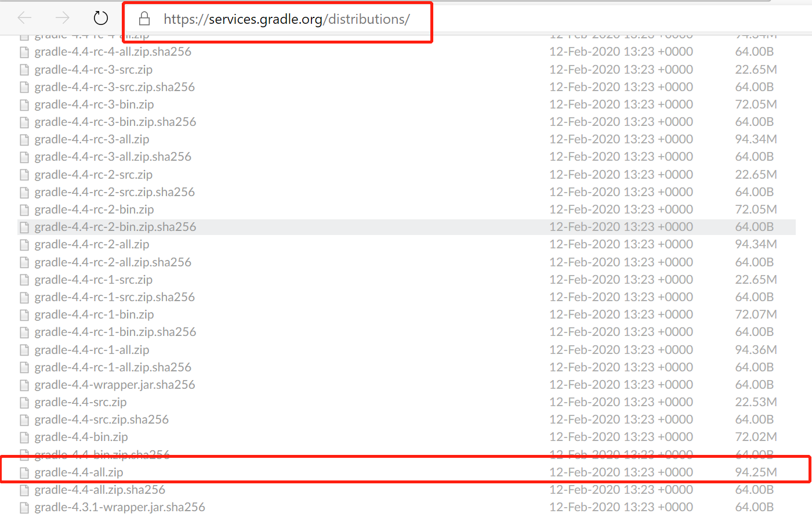Click file icon beside gradle-4.4-src.zip
Image resolution: width=812 pixels, height=517 pixels.
tap(24, 403)
